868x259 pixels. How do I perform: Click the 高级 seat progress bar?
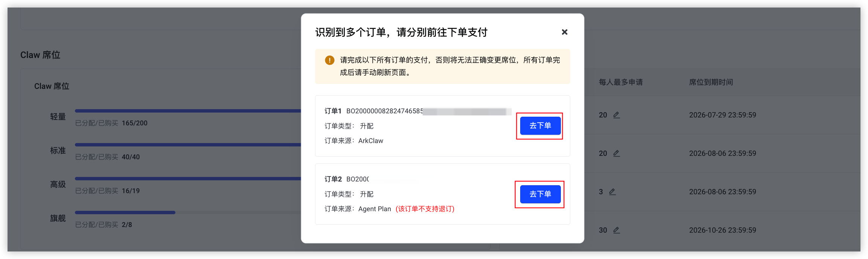[x=188, y=178]
